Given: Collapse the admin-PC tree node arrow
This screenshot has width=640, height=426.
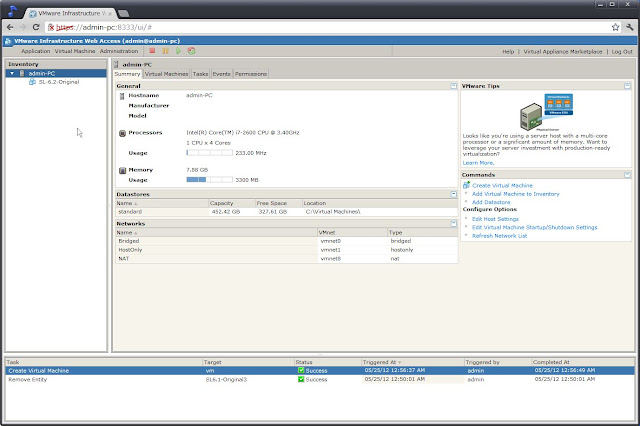Looking at the screenshot, I should [x=12, y=73].
